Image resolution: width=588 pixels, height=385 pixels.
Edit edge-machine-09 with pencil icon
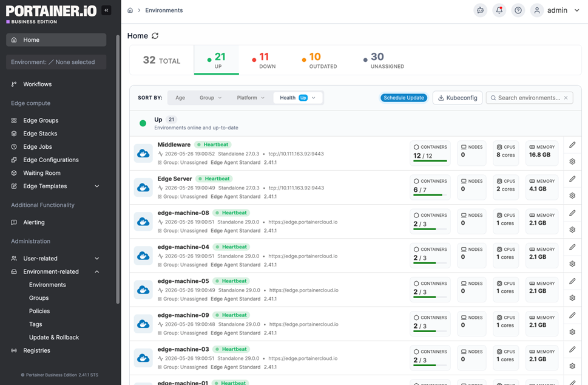572,316
